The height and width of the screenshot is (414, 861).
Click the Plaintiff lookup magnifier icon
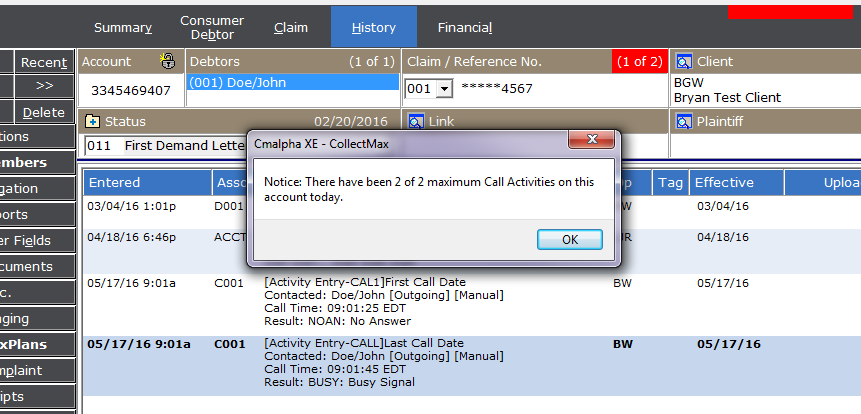685,121
